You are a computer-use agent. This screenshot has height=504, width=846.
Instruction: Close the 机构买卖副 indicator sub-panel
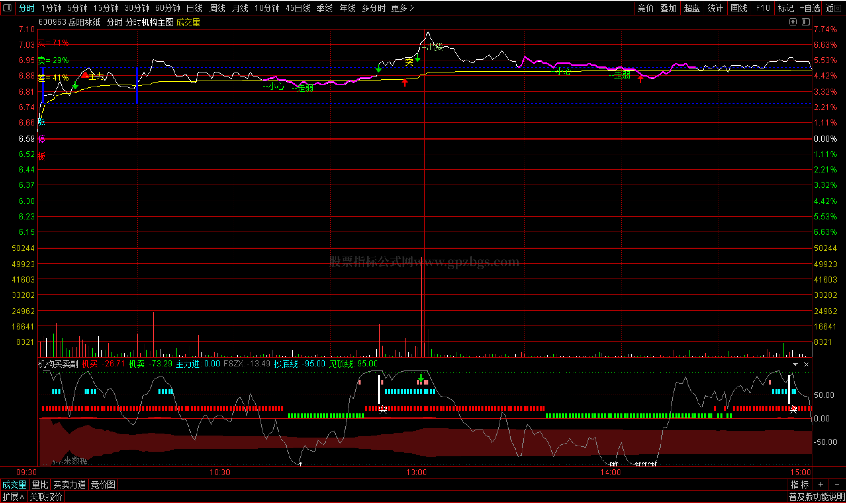806,365
